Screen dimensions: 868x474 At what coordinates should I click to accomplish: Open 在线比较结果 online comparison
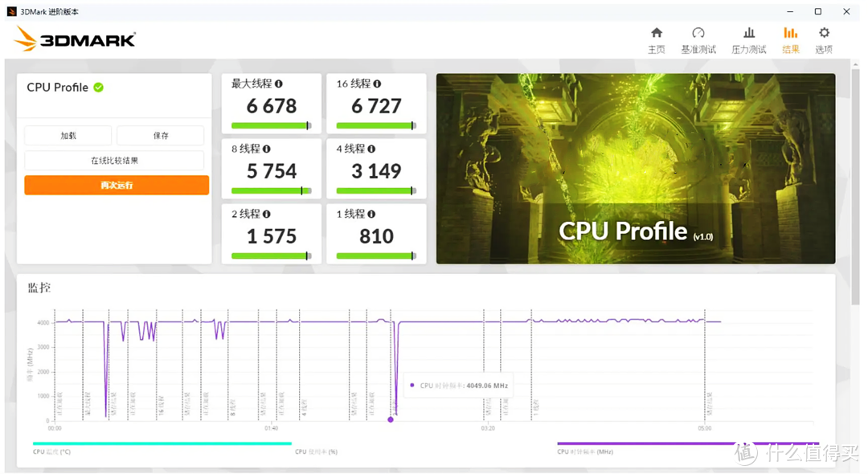tap(115, 161)
